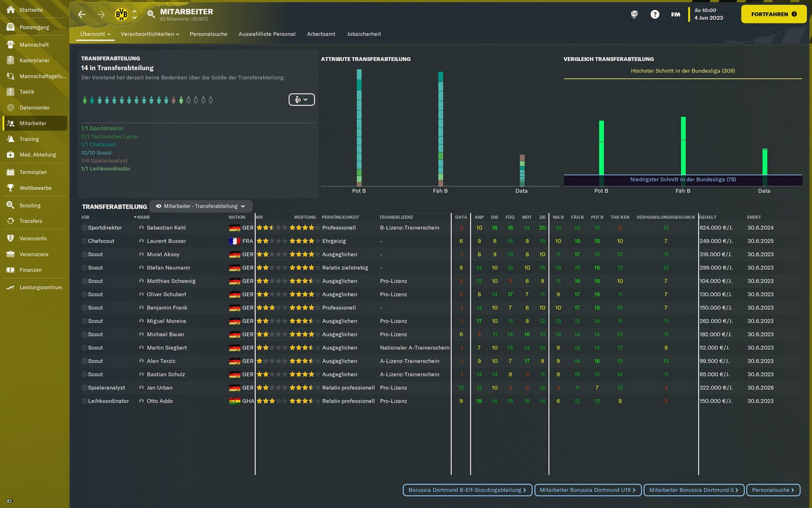Expand the Verantwortlichkeiten dropdown
The image size is (812, 508).
[x=150, y=34]
